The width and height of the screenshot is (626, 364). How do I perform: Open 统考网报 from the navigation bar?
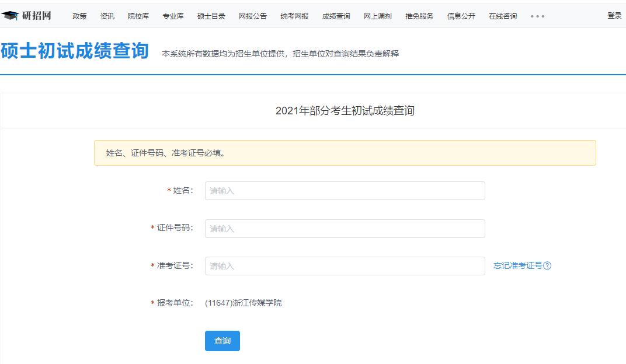pyautogui.click(x=294, y=16)
